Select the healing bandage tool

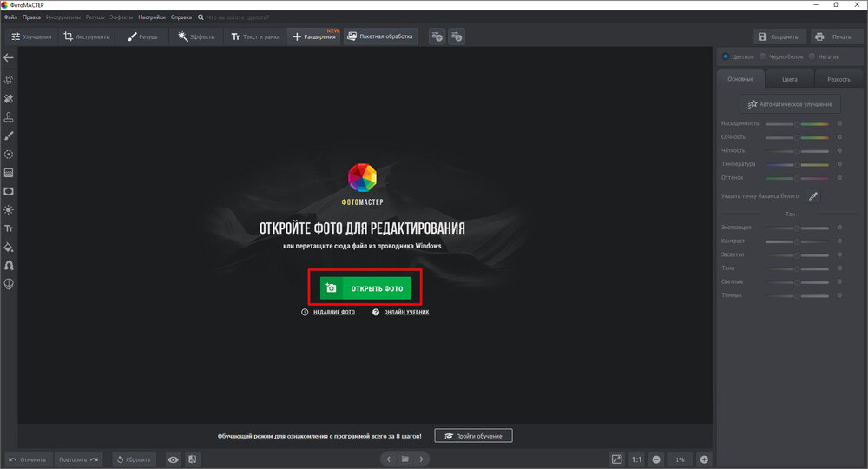click(x=9, y=98)
